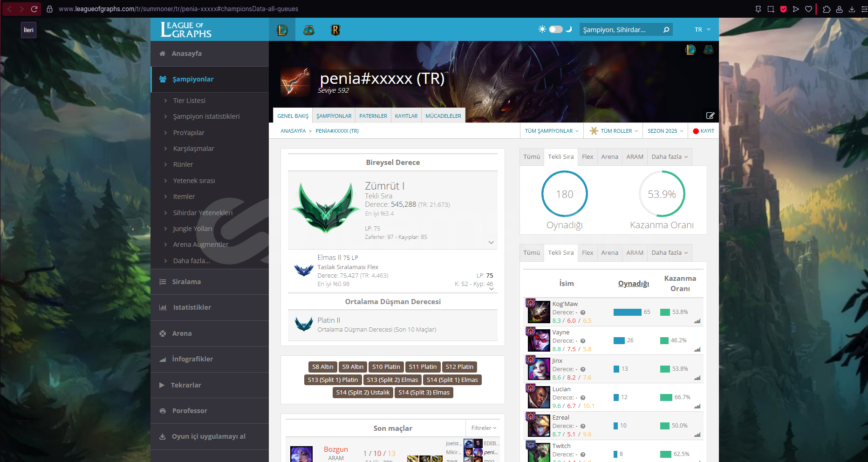
Task: Switch to the Şampiyonlar profile tab
Action: (x=334, y=116)
